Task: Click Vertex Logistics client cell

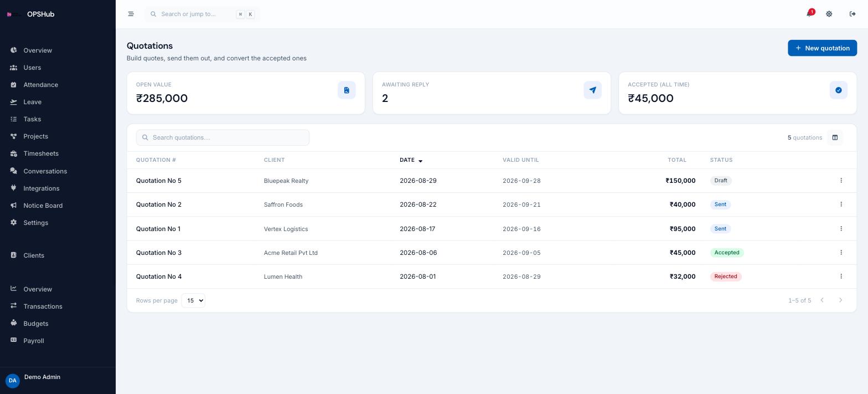Action: click(286, 229)
